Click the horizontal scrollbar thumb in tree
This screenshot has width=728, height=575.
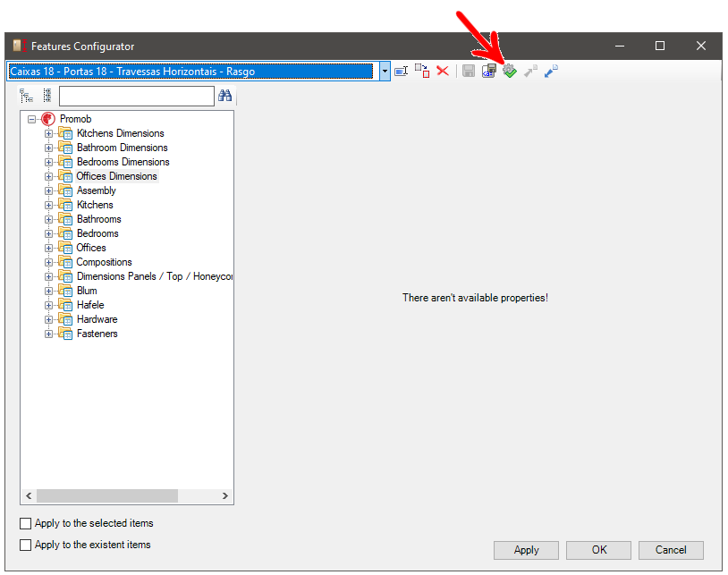click(x=107, y=495)
